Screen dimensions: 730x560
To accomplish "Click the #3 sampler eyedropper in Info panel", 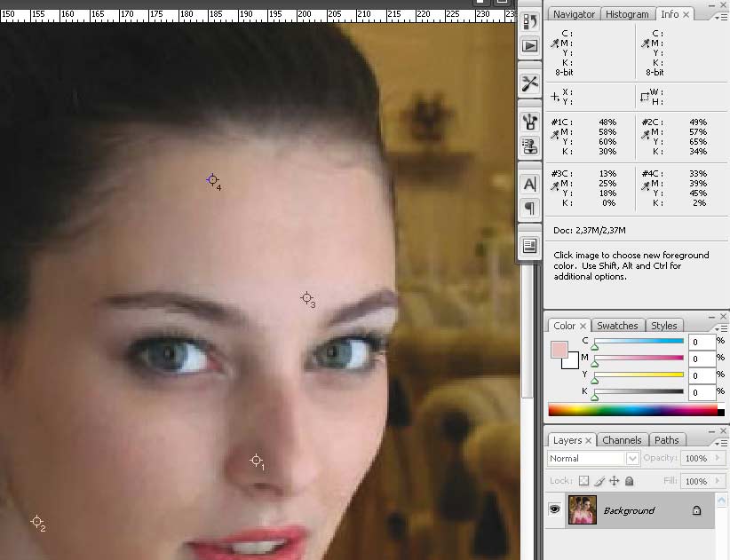I will [x=554, y=186].
